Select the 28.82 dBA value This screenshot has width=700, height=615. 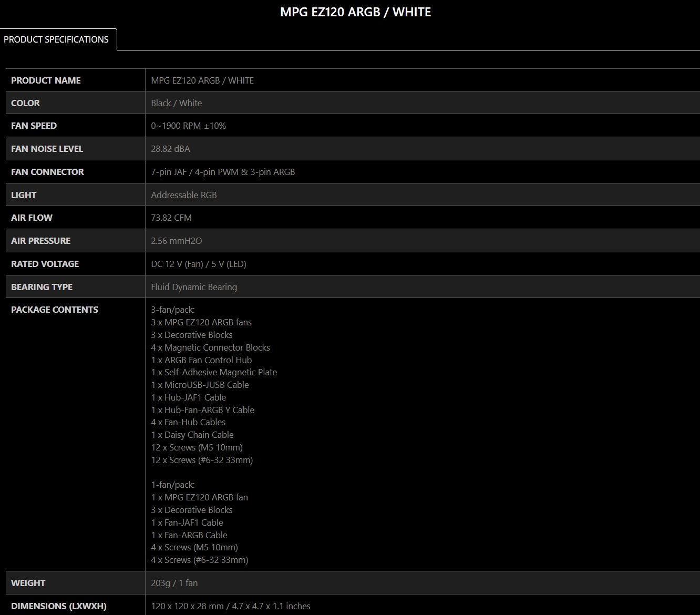coord(170,149)
